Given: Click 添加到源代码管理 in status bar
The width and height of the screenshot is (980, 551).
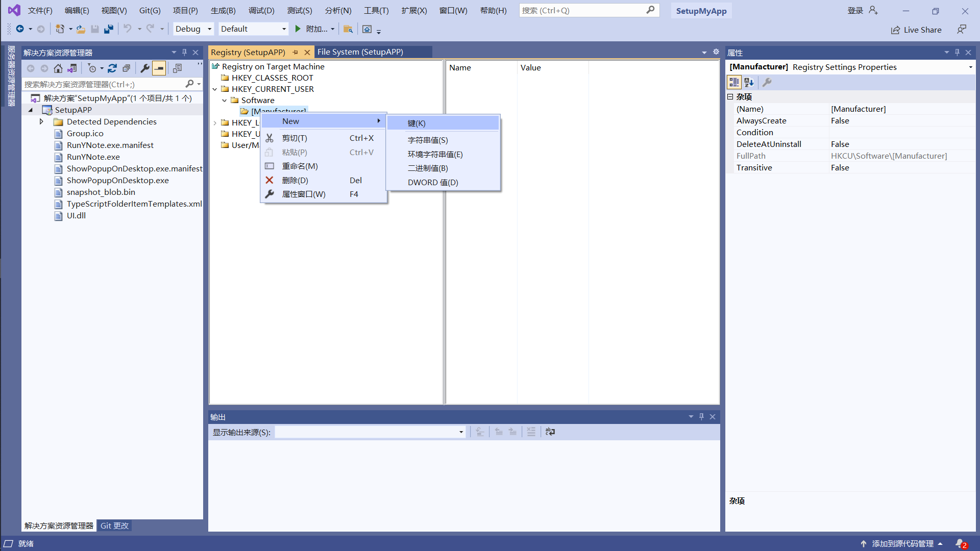Looking at the screenshot, I should point(902,544).
